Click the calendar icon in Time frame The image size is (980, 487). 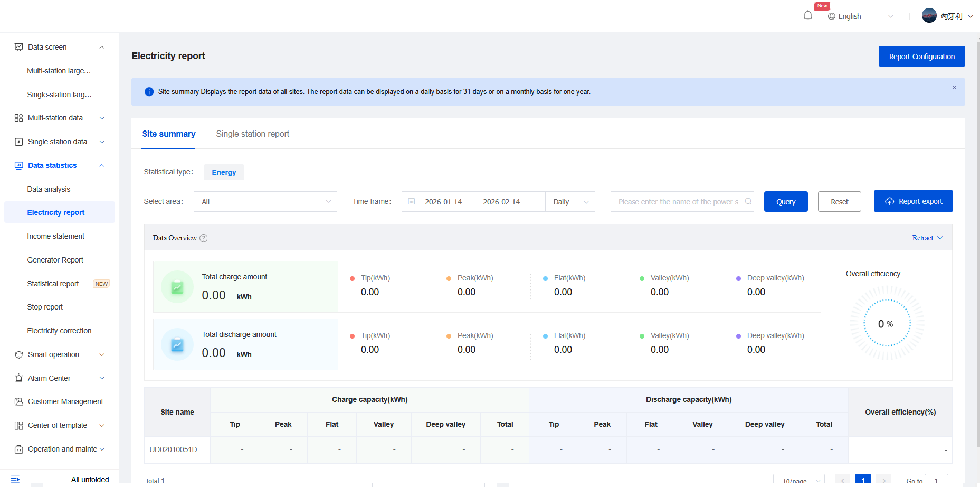412,202
